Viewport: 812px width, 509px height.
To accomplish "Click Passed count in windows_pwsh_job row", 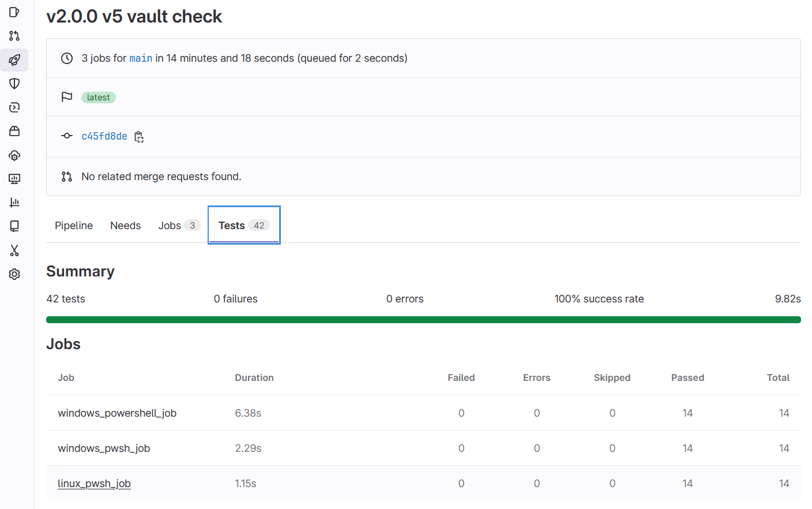I will point(687,448).
